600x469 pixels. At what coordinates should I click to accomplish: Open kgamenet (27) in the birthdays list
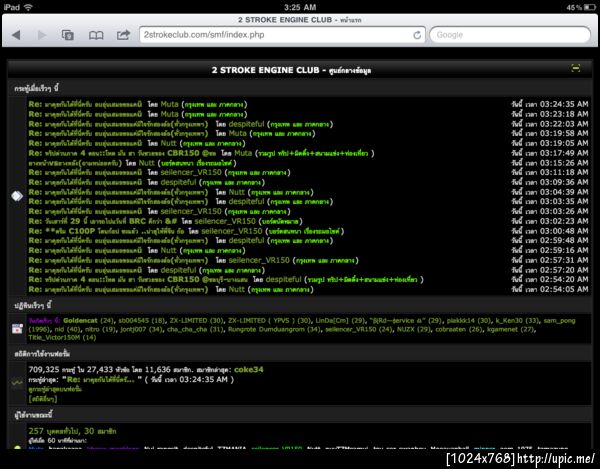[510, 329]
